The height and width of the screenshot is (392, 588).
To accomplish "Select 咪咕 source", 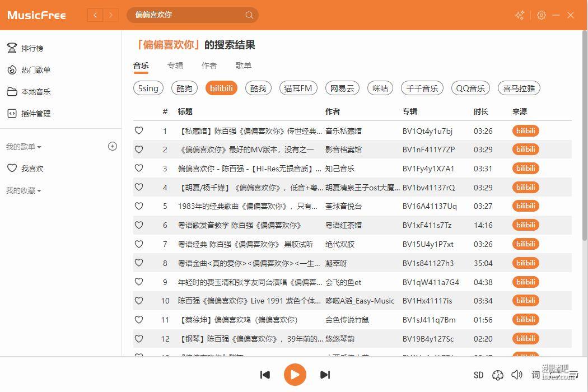I will [380, 88].
